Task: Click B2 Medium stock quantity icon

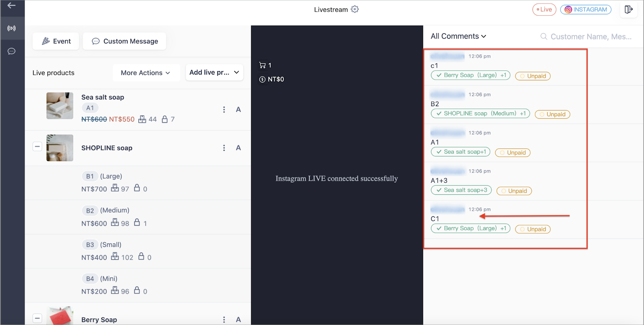Action: coord(115,222)
